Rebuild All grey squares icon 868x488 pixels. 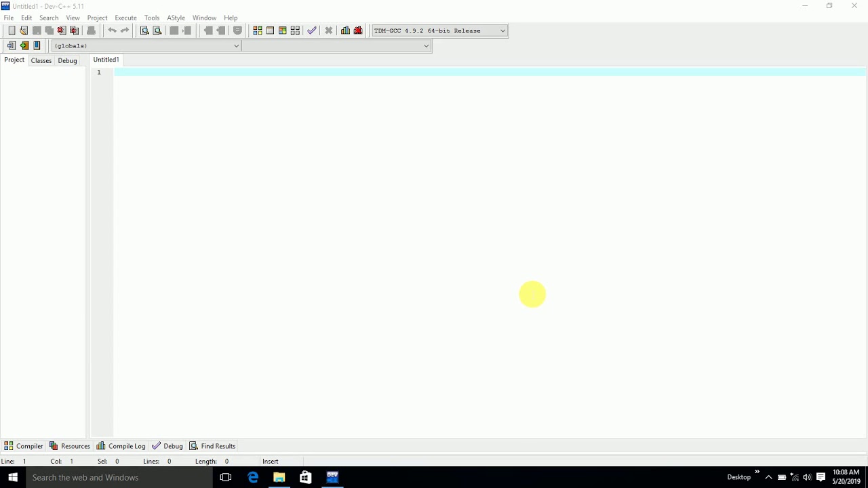[x=295, y=30]
